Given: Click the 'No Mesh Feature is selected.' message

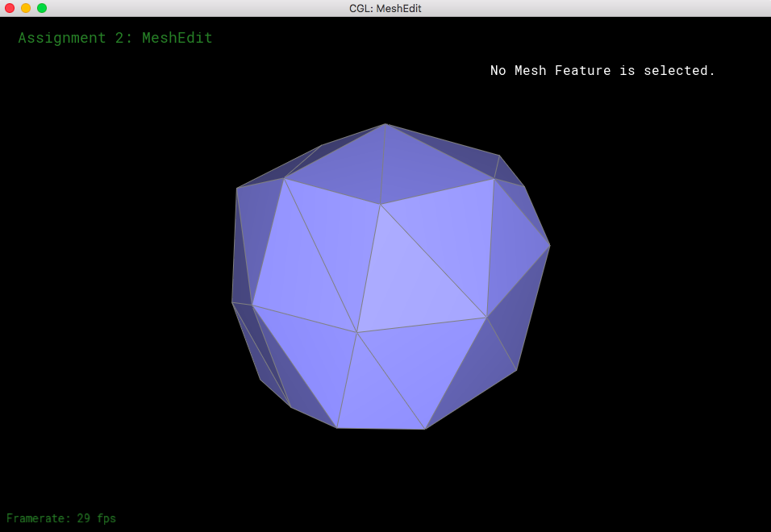Looking at the screenshot, I should (x=602, y=71).
